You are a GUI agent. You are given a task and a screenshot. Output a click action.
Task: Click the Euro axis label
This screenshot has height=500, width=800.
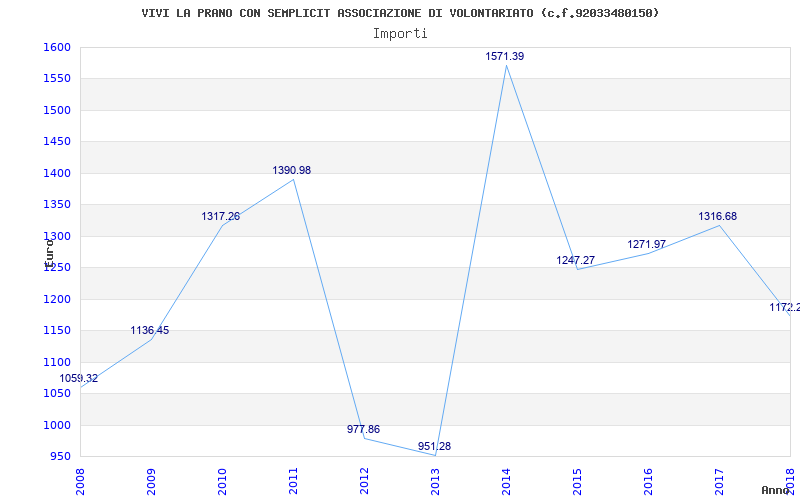tap(49, 254)
